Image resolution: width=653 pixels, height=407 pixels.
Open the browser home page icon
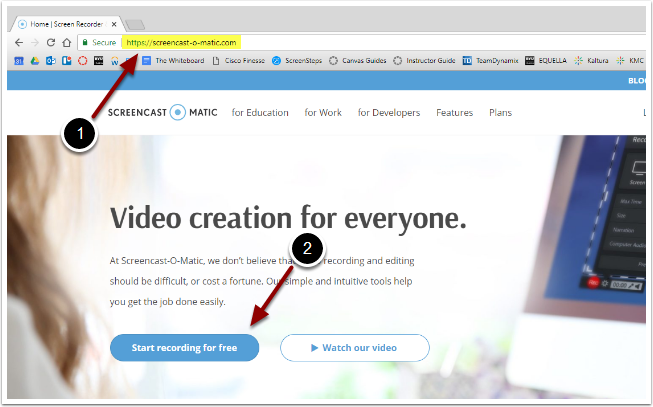[67, 42]
